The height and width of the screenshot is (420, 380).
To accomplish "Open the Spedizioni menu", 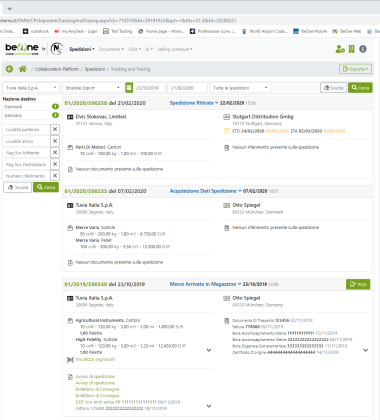I will (x=82, y=49).
